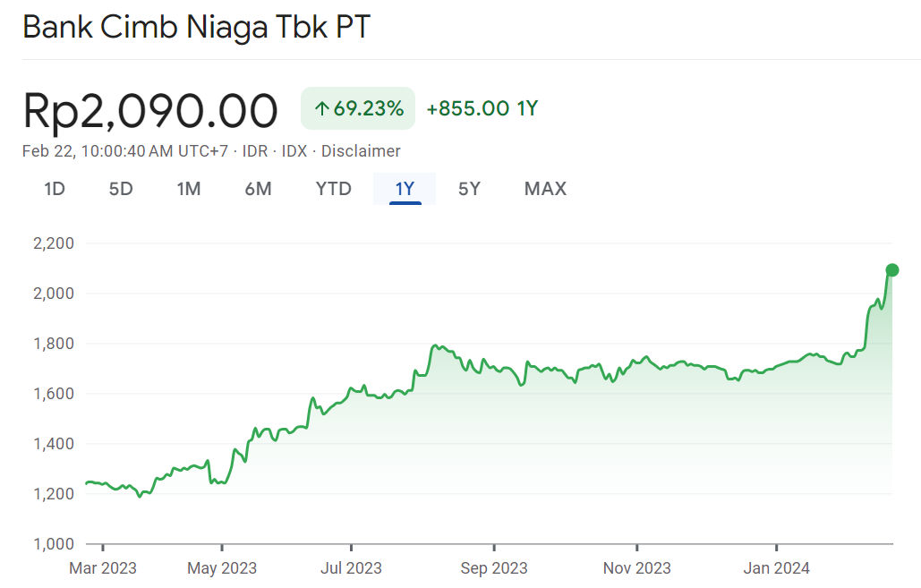Switch to the 1D time range tab
Screen dimensions: 921x588
coord(55,189)
